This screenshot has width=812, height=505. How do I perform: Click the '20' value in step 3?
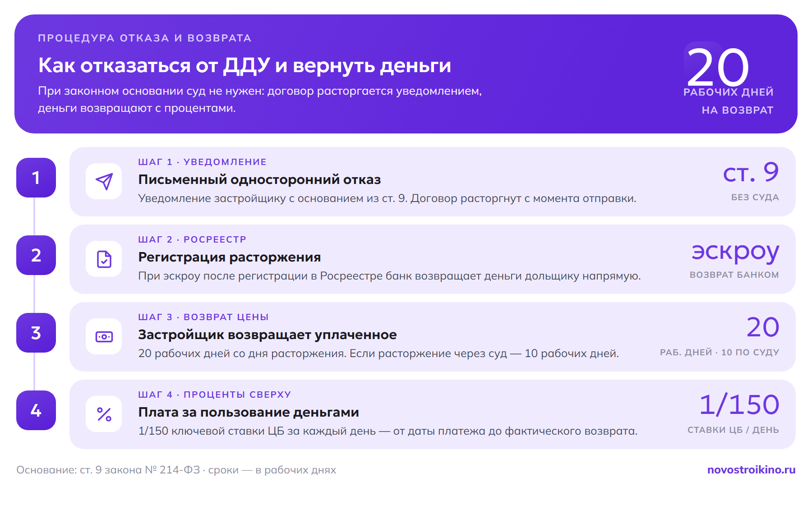click(x=763, y=327)
